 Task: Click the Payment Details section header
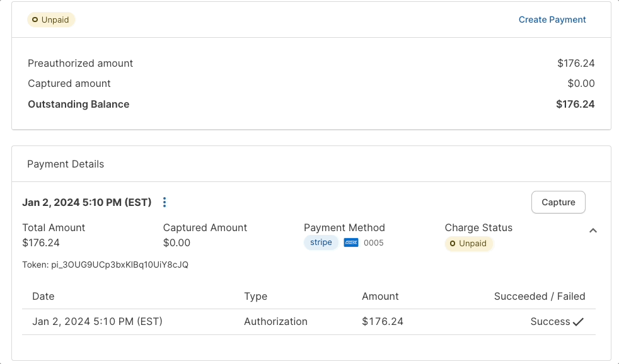click(66, 164)
